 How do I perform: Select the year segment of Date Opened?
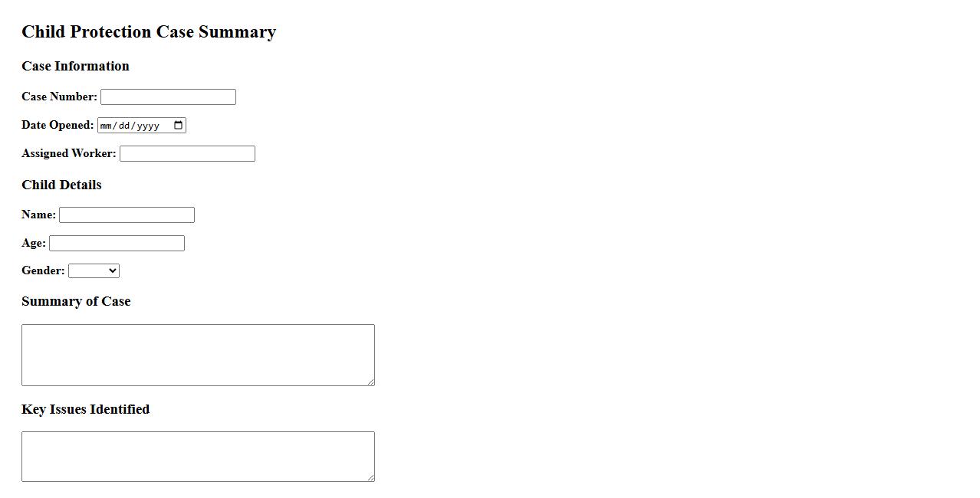coord(147,126)
